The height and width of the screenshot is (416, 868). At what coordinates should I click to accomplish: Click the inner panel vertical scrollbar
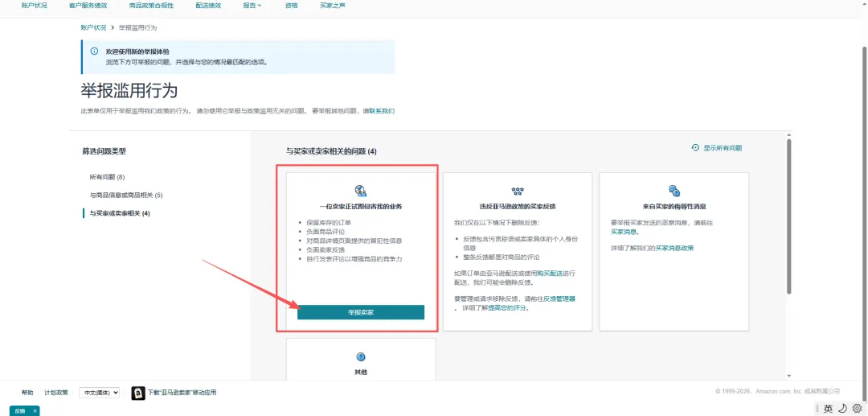click(x=789, y=216)
